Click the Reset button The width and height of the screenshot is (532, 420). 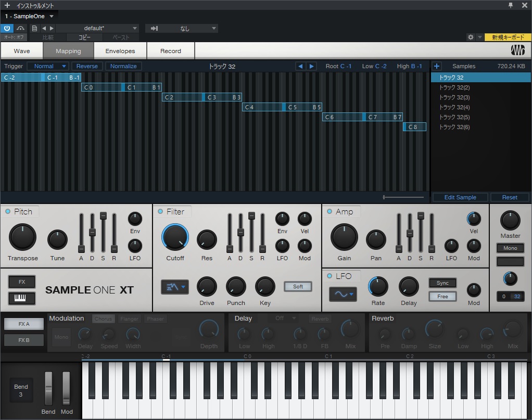(510, 197)
